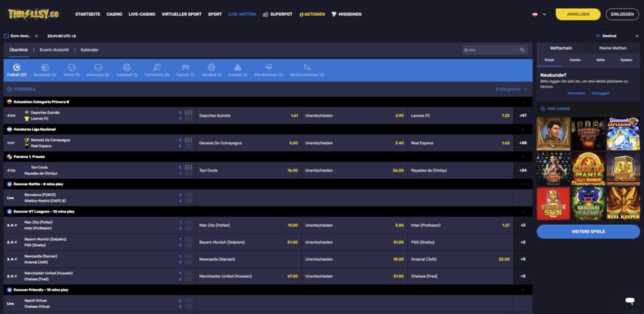Select the Snooker sport icon

pyautogui.click(x=237, y=67)
